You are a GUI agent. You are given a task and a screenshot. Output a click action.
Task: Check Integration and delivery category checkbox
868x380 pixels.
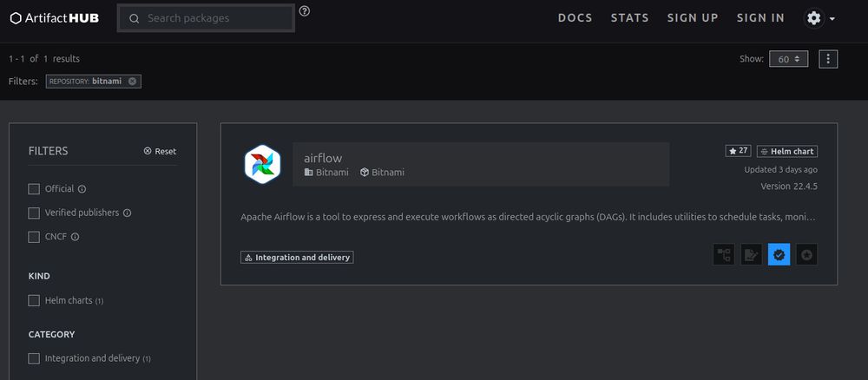tap(34, 358)
